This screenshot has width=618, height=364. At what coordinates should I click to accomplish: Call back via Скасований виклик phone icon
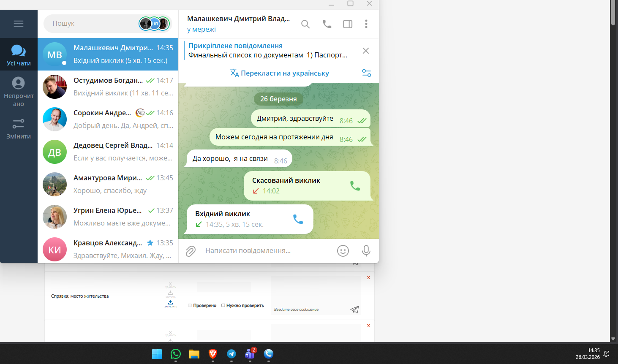[355, 186]
